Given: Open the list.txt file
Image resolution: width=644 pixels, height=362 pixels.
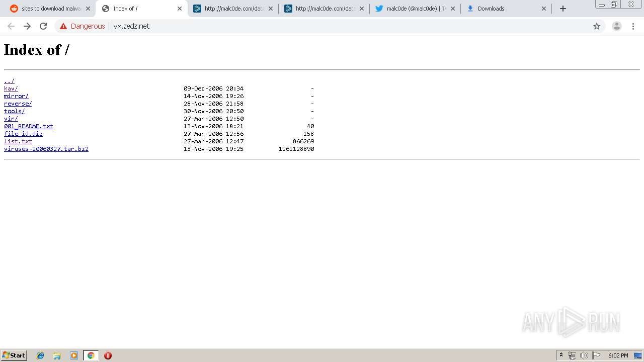Looking at the screenshot, I should pos(18,141).
